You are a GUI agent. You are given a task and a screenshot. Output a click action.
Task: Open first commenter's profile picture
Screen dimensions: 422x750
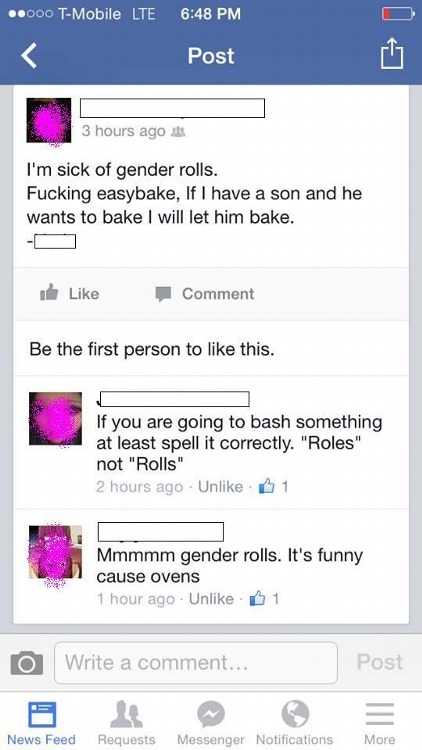pos(56,419)
